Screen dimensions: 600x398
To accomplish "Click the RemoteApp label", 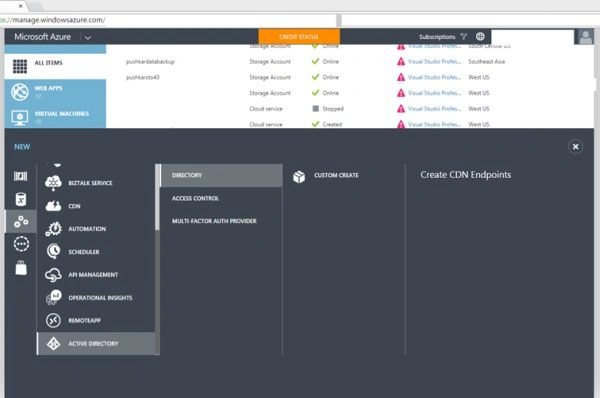I will coord(85,321).
